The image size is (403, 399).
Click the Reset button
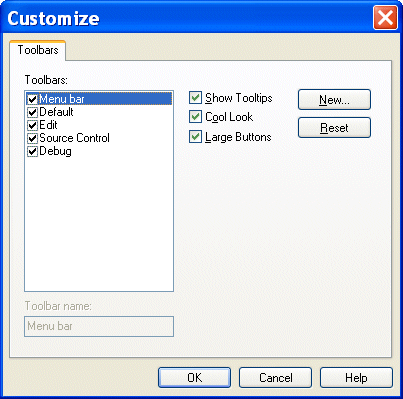[x=334, y=127]
